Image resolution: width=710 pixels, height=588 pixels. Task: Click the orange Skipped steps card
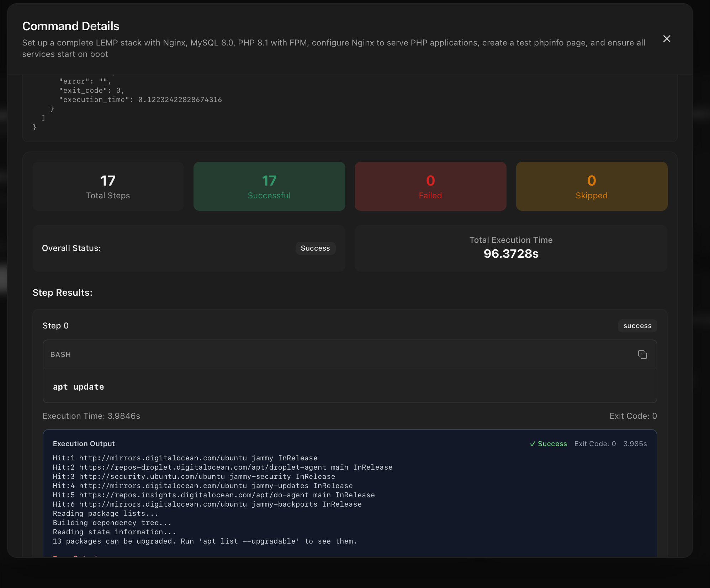click(x=591, y=186)
